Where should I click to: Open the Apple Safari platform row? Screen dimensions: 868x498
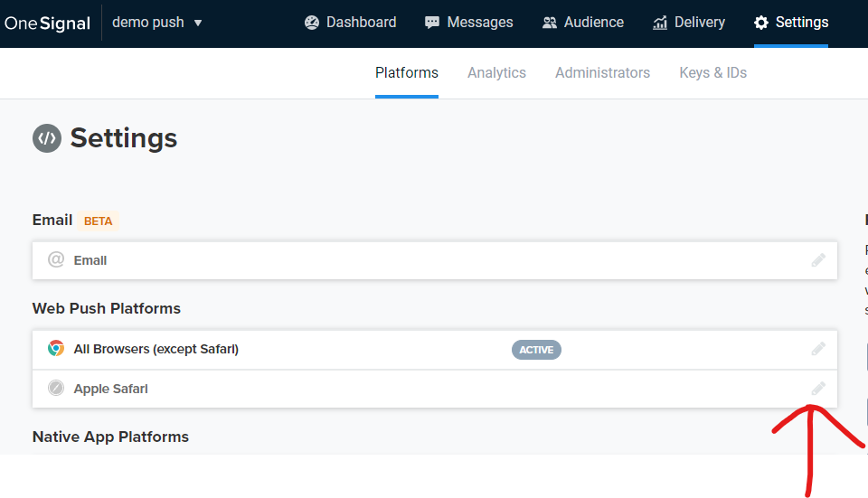435,389
